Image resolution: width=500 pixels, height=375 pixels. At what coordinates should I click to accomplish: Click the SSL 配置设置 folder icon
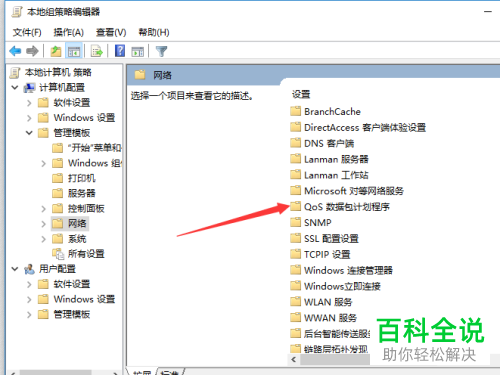[x=295, y=238]
